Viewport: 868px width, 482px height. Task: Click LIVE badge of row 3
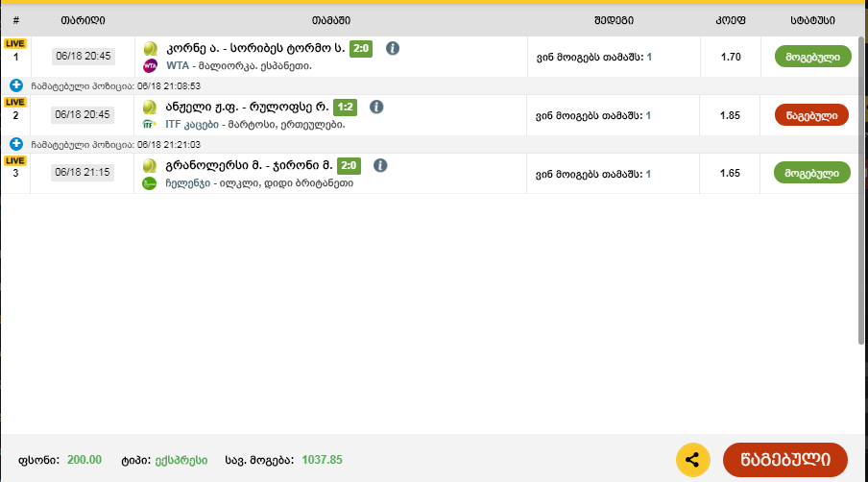(15, 161)
